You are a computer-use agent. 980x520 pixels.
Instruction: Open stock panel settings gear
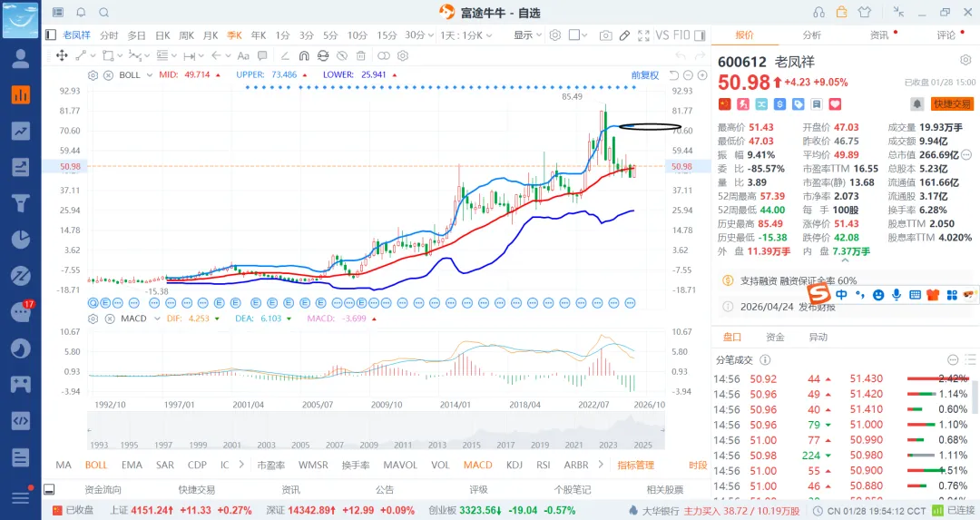965,60
